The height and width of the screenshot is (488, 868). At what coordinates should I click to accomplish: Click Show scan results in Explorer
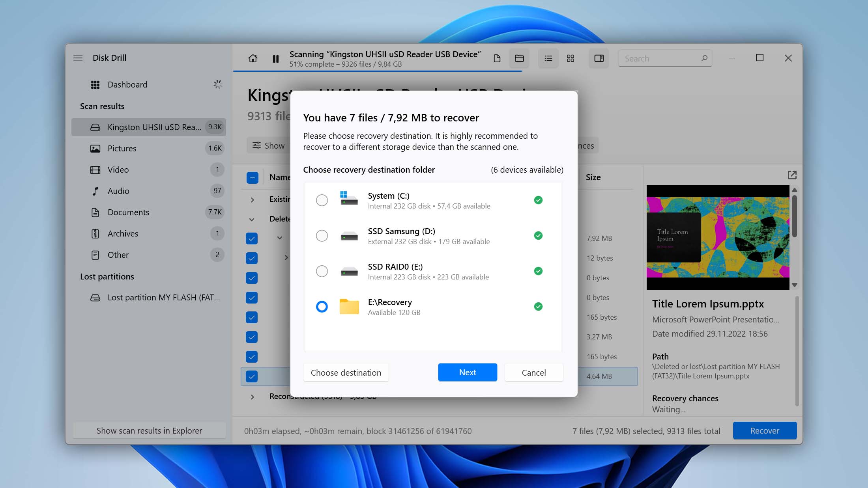[x=149, y=431]
